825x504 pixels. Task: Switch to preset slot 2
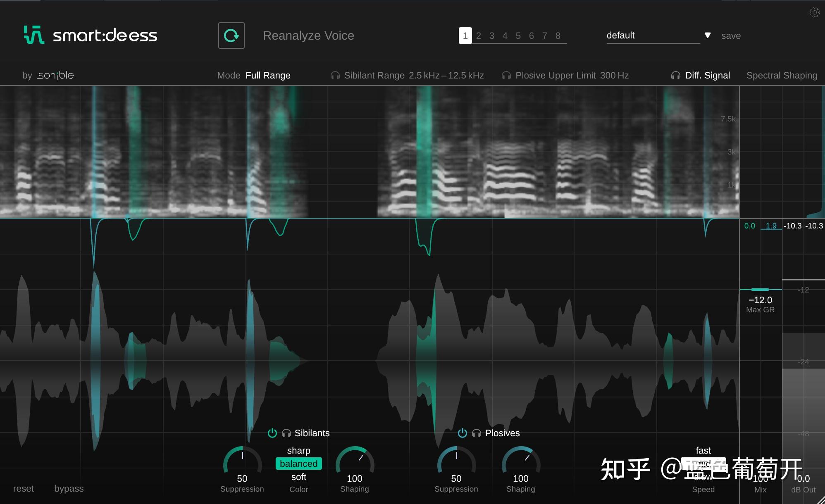pos(478,36)
